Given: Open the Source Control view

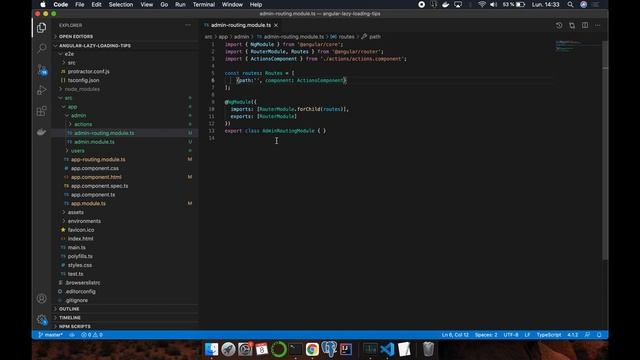Looking at the screenshot, I should [x=42, y=69].
